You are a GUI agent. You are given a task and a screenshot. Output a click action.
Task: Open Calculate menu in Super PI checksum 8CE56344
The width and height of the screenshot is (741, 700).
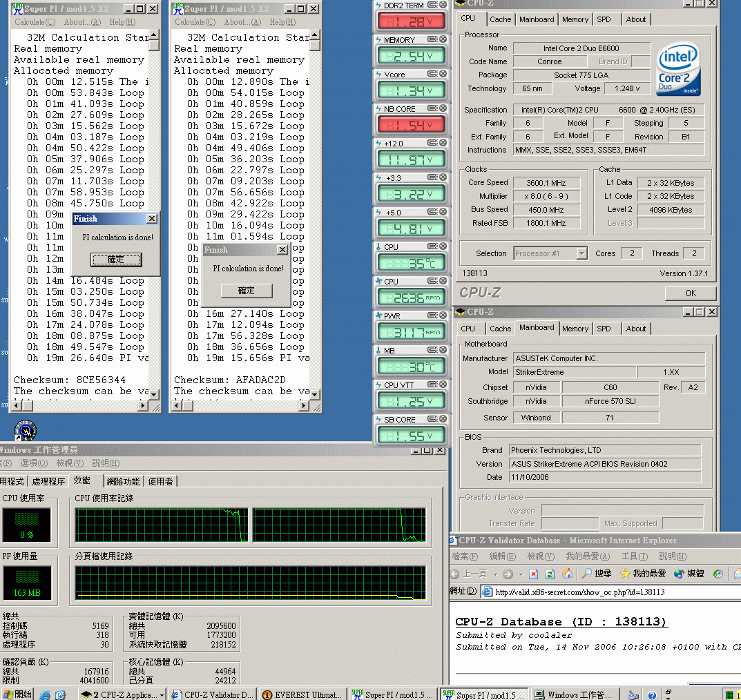click(x=35, y=22)
